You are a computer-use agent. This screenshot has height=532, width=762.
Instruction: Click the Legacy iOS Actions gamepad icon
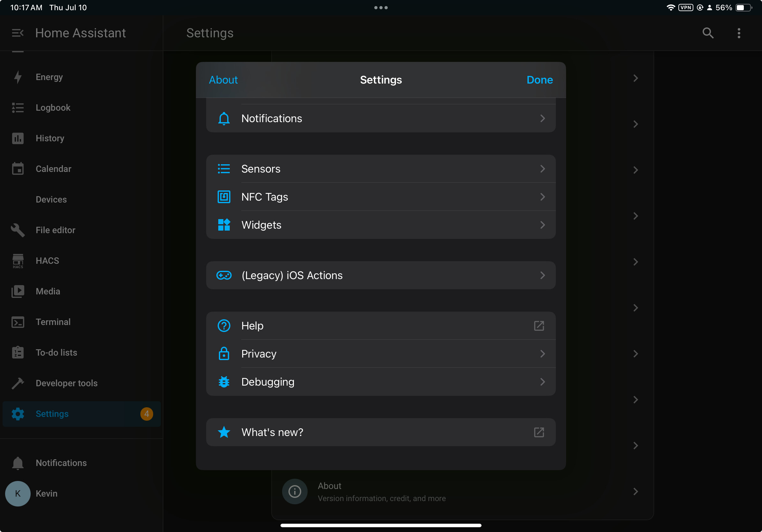224,275
